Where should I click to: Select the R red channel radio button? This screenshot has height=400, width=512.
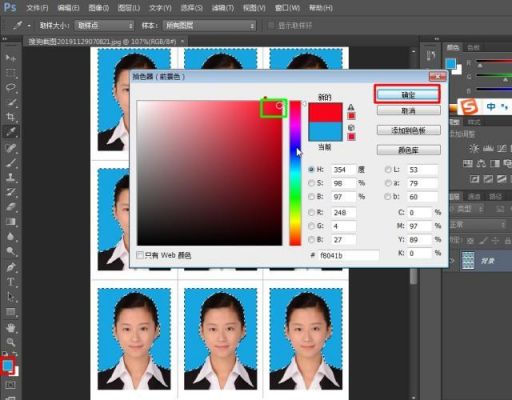tap(311, 212)
